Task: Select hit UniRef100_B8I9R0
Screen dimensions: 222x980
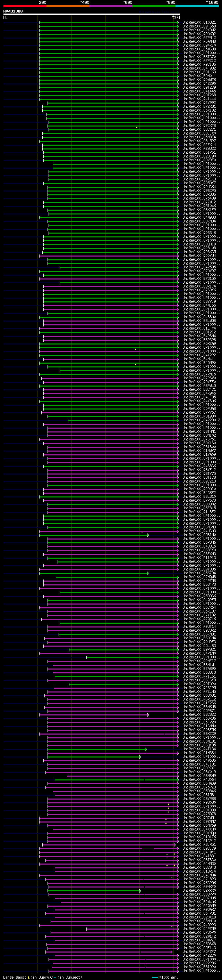Action: [199, 967]
